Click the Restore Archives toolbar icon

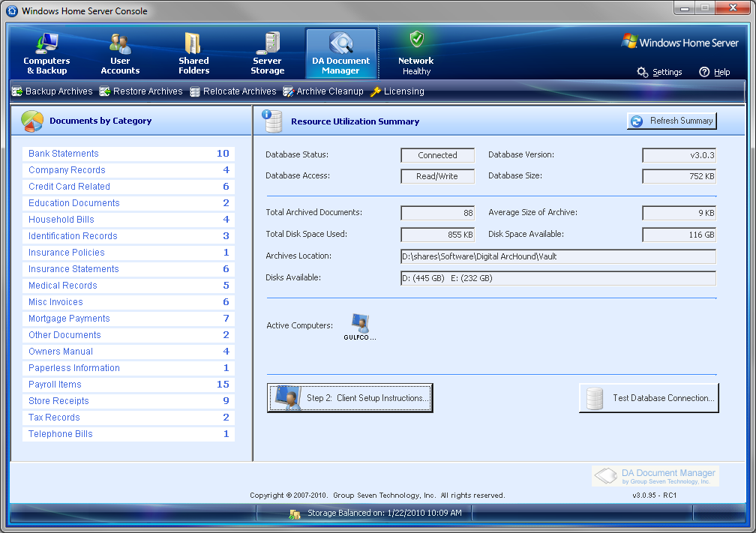(x=105, y=91)
